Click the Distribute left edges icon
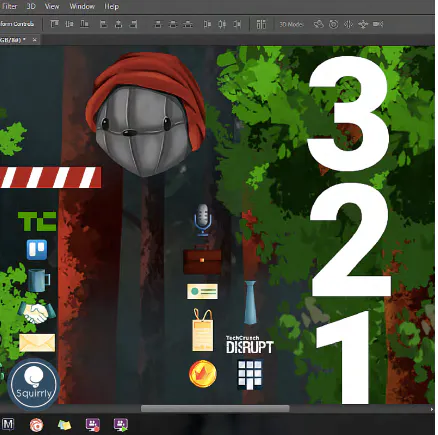This screenshot has height=435, width=438. click(x=207, y=24)
